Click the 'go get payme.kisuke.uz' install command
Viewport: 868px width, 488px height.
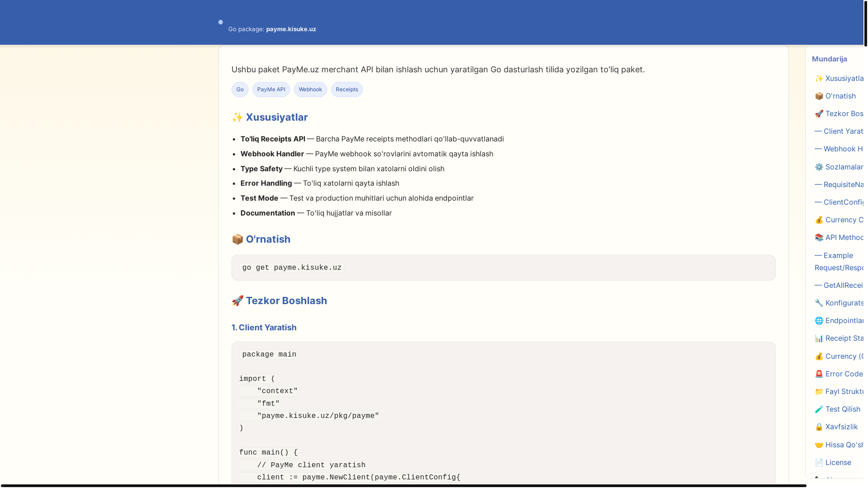click(x=292, y=268)
